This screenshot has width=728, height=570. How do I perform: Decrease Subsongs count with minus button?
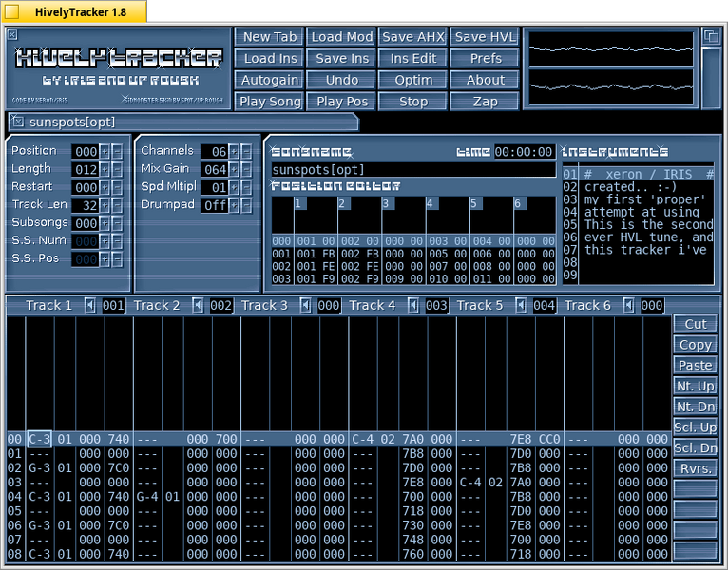click(x=117, y=223)
